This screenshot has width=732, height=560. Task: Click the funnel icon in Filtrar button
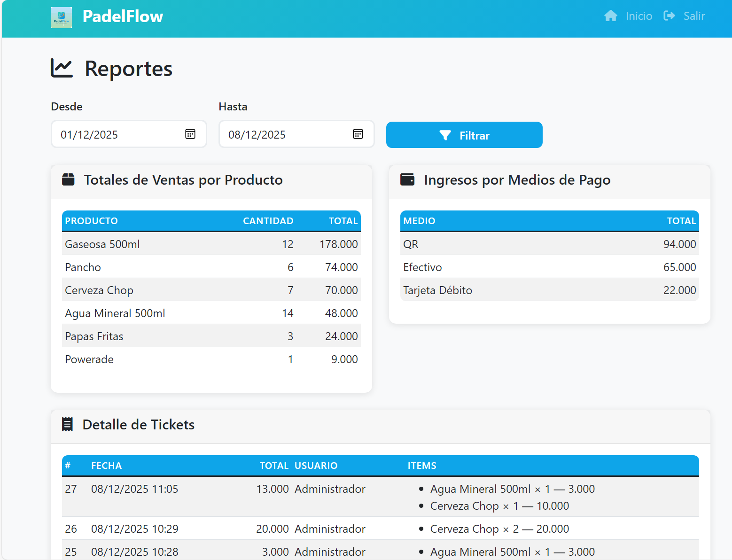(445, 135)
